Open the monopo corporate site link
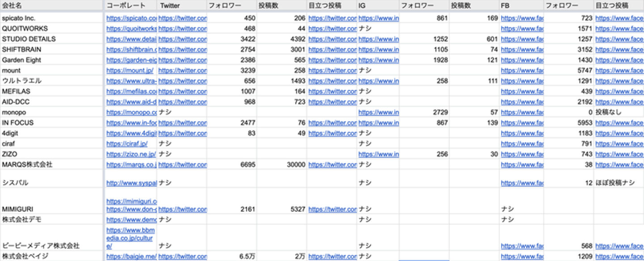 [x=131, y=112]
